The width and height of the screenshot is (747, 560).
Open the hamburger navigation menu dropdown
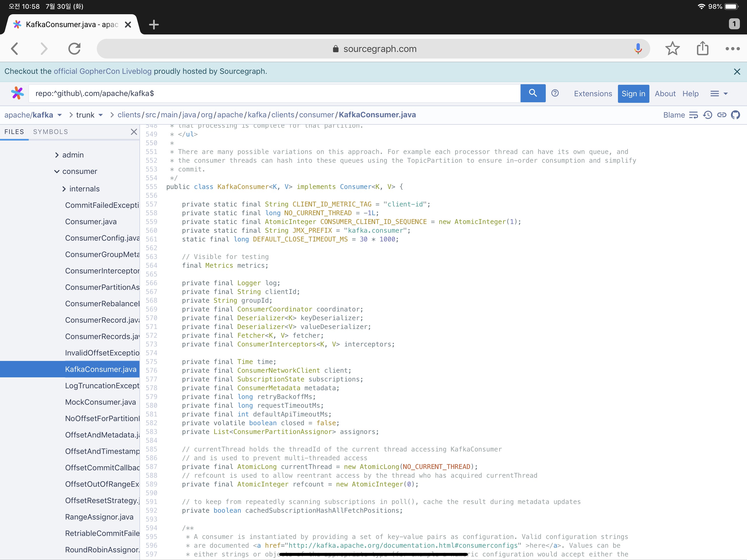719,94
